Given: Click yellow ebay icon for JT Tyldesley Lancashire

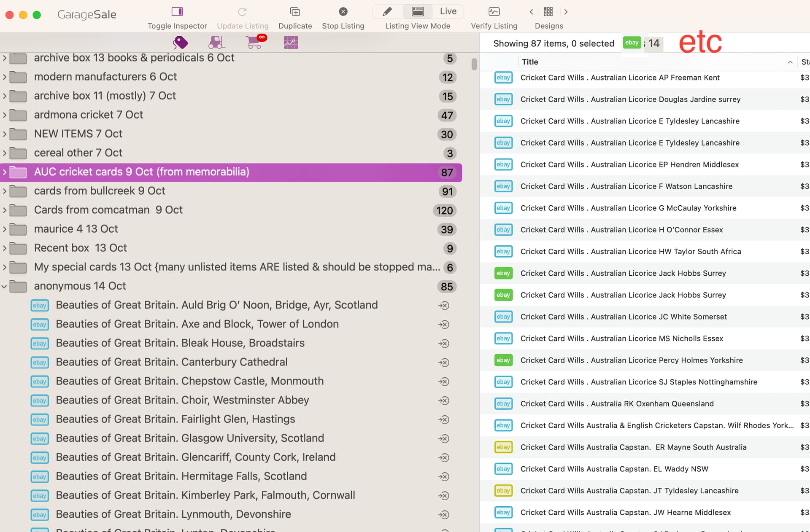Looking at the screenshot, I should 503,491.
